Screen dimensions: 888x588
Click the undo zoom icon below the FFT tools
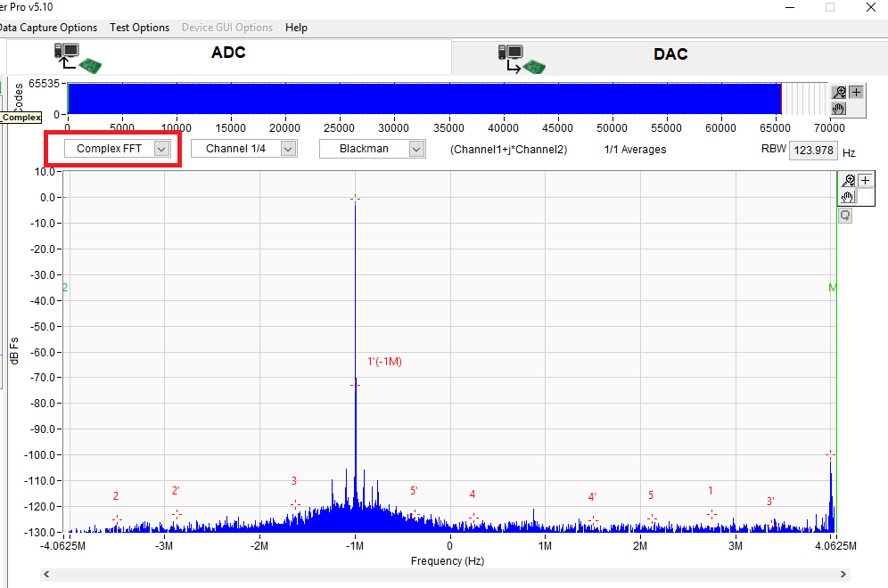point(845,215)
